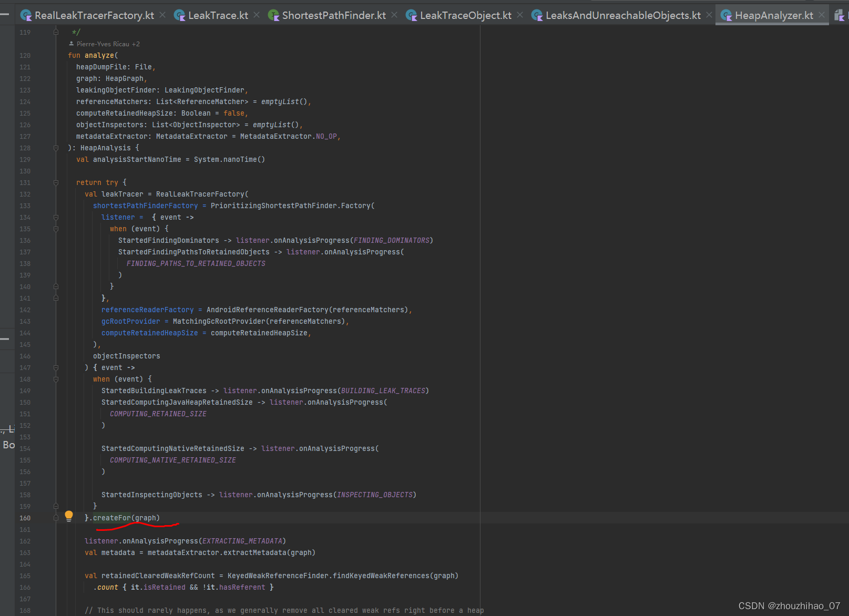Click line number 120 in the gutter
Image resolution: width=849 pixels, height=616 pixels.
25,55
